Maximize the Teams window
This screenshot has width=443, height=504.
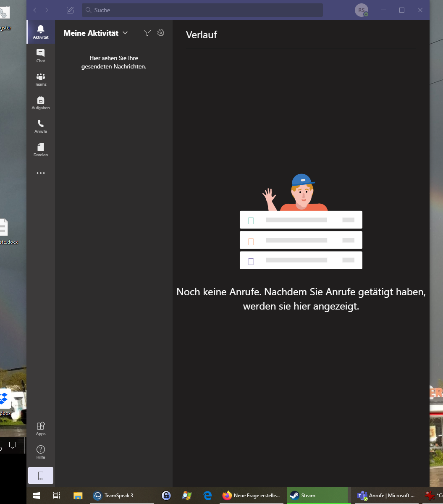[x=402, y=10]
